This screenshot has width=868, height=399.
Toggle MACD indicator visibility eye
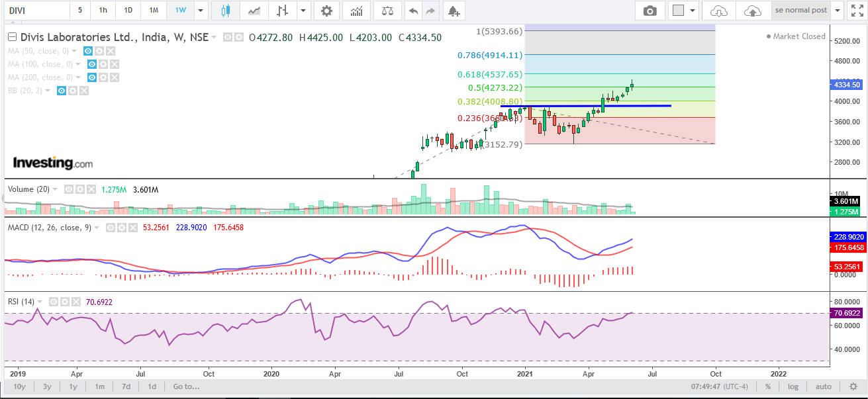[x=111, y=228]
